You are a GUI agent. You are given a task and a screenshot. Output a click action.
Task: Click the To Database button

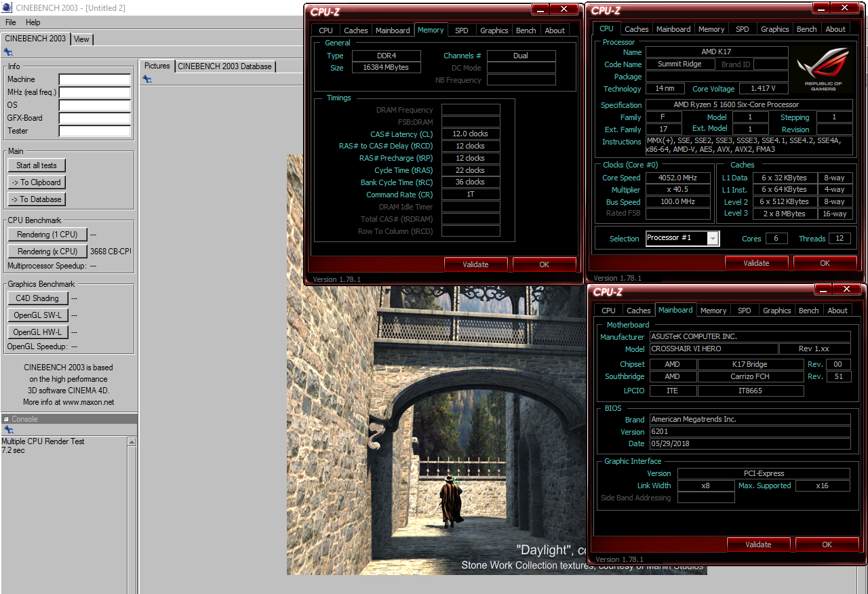[x=37, y=199]
